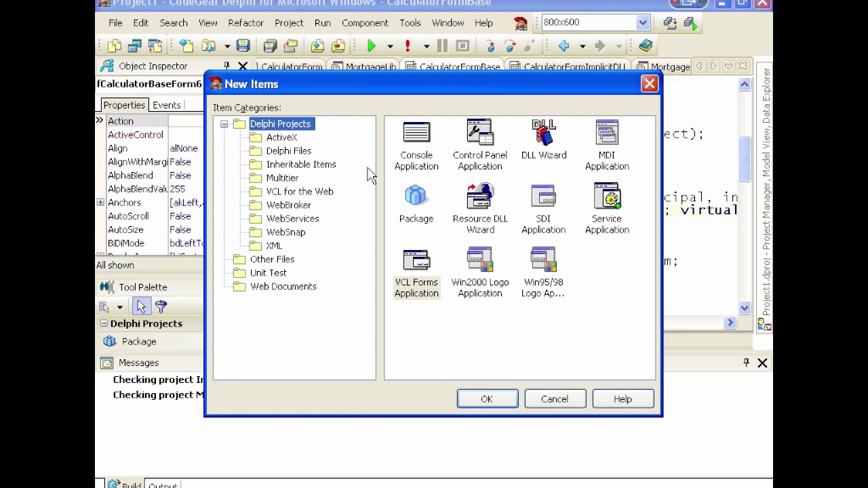Open the 800x600 desktop layout dropdown
868x488 pixels.
pyautogui.click(x=643, y=22)
